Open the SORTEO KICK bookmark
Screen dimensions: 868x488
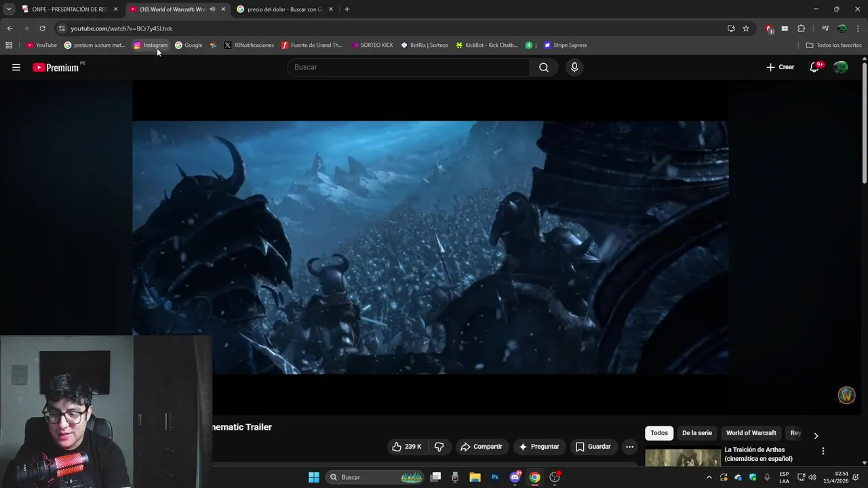(372, 45)
